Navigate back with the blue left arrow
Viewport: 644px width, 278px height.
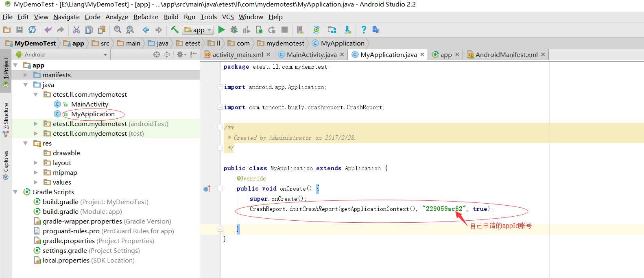(146, 30)
